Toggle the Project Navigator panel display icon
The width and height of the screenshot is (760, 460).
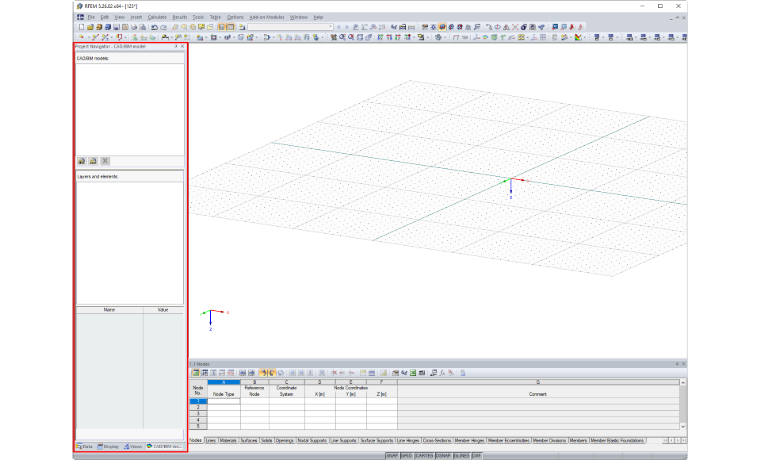(x=222, y=27)
